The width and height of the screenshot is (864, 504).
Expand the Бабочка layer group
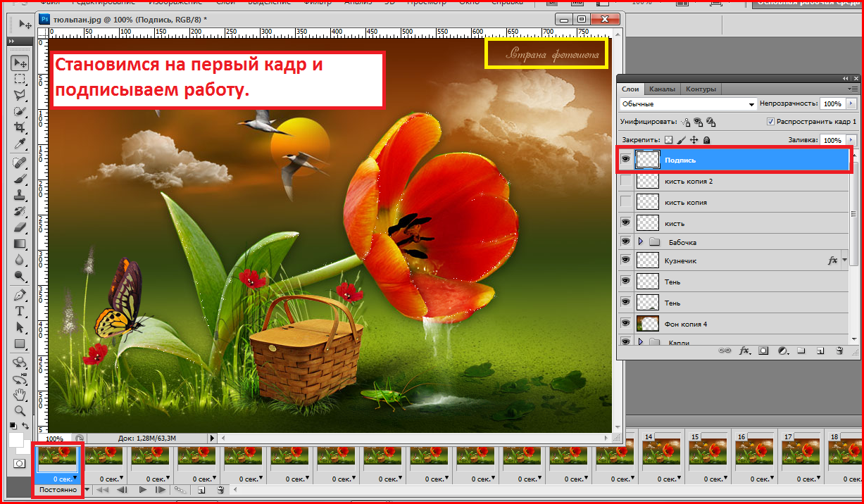[641, 241]
